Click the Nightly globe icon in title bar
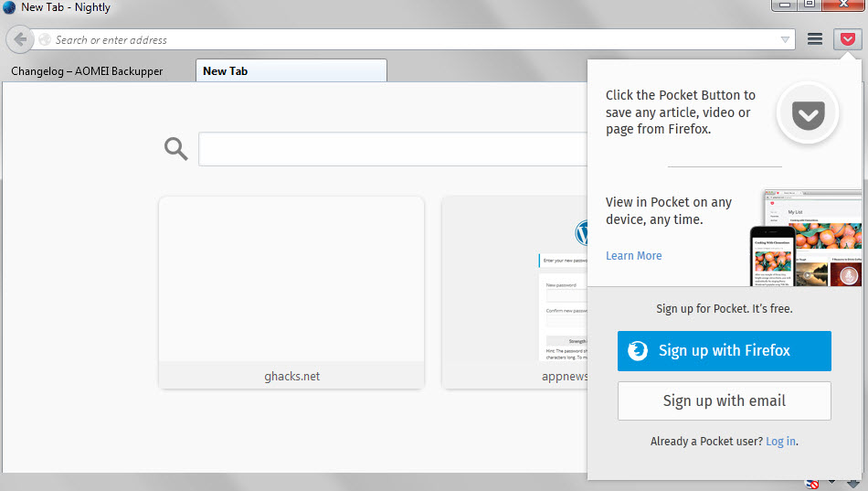This screenshot has height=491, width=868. tap(9, 7)
